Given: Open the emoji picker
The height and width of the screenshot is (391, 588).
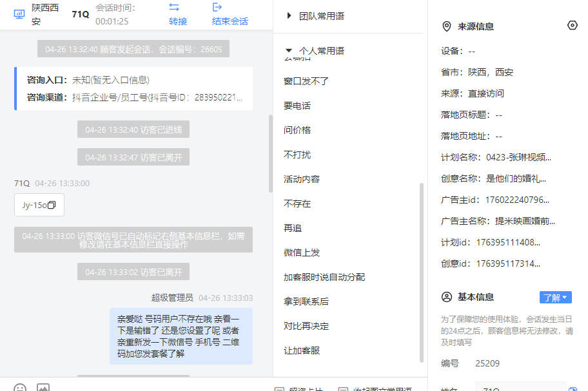Looking at the screenshot, I should 20,387.
